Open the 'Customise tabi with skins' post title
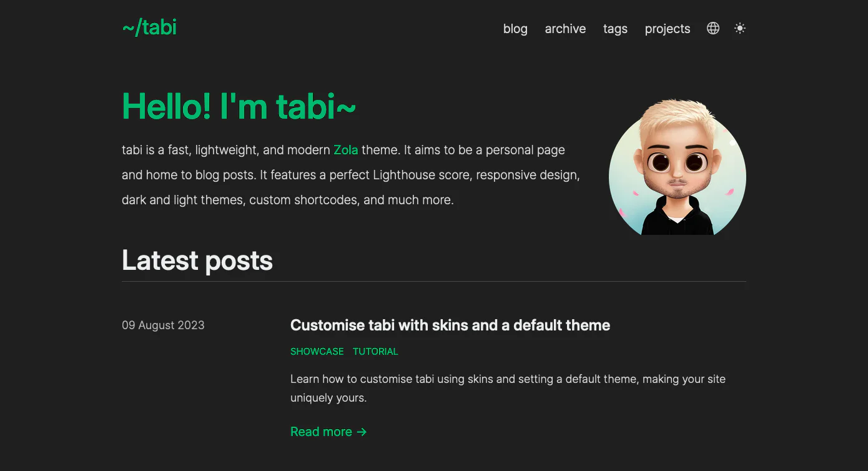 [450, 325]
